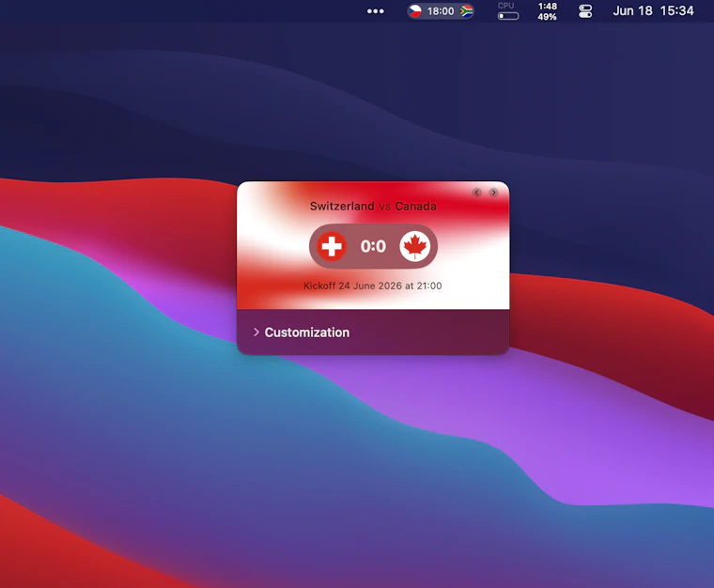Click the Canada maple leaf flag icon
Viewport: 714px width, 588px height.
[x=415, y=246]
